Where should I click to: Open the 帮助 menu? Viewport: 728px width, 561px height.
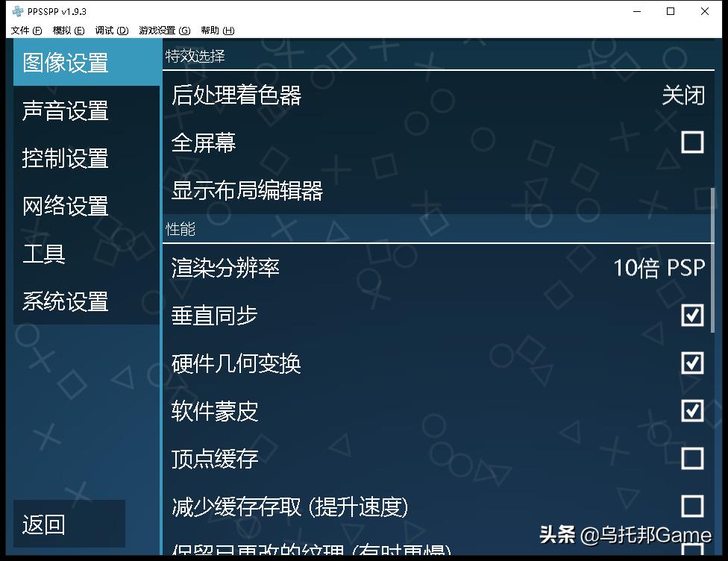216,30
